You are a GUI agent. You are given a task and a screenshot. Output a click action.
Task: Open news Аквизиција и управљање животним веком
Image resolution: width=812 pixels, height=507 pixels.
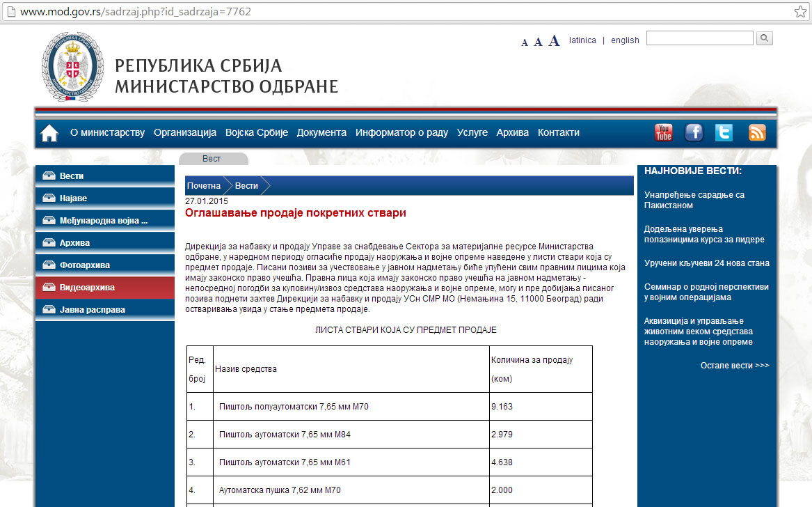pos(699,331)
